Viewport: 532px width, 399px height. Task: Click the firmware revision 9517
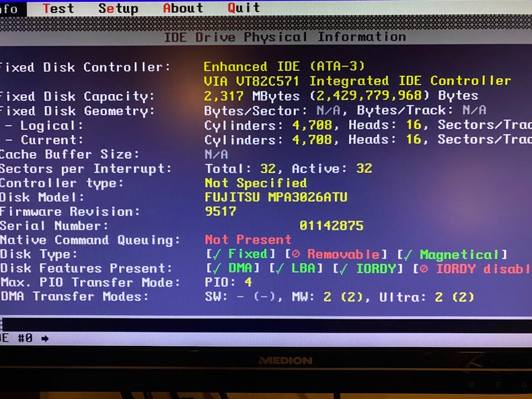pos(221,211)
